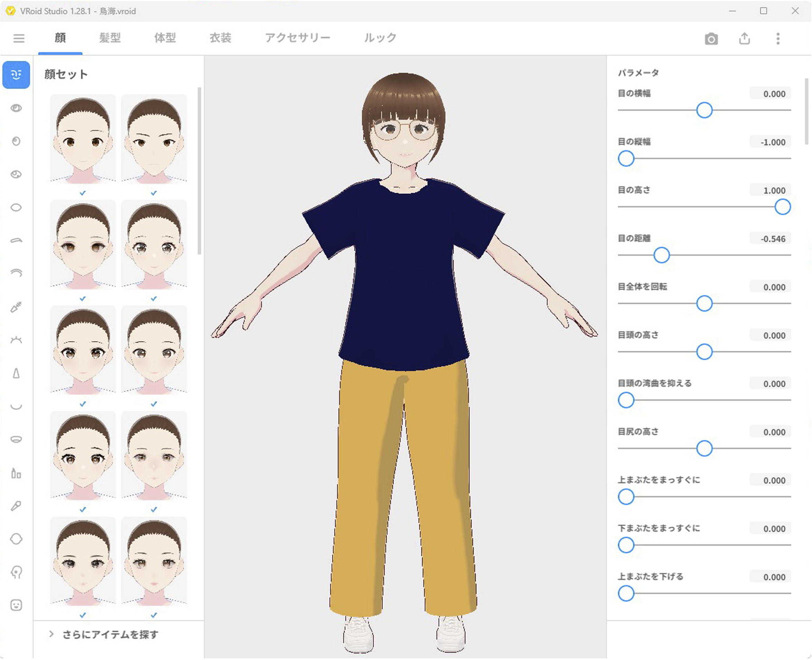Select the first face set thumbnail

(x=83, y=139)
